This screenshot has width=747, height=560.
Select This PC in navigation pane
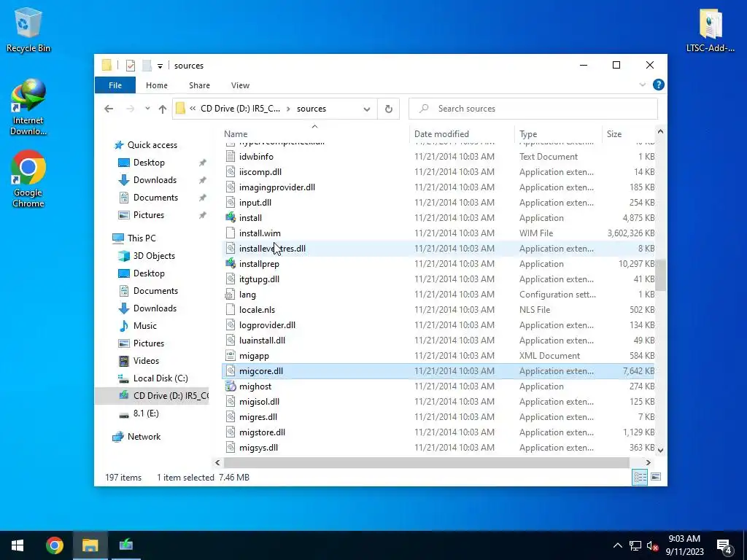(142, 238)
